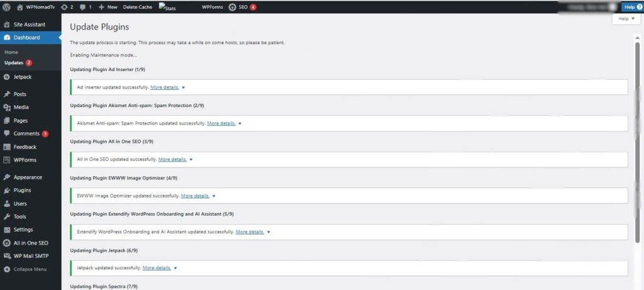Click 'Updating Plugin Spectra (7/9)' text
Screen dimensions: 644x290
104,286
